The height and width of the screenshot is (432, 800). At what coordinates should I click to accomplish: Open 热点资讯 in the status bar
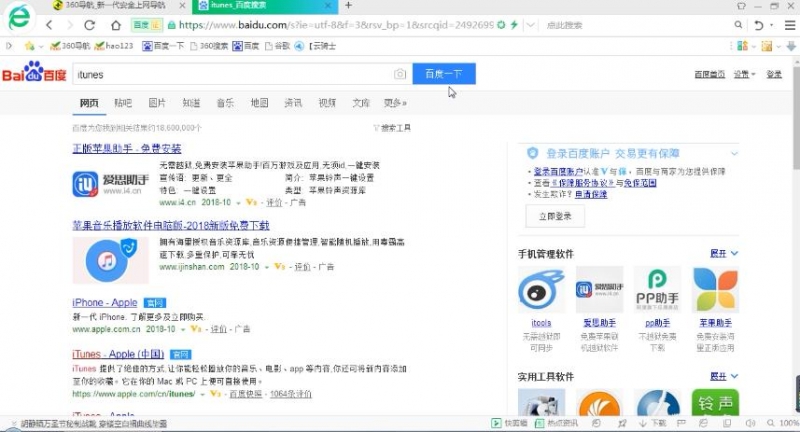click(557, 423)
